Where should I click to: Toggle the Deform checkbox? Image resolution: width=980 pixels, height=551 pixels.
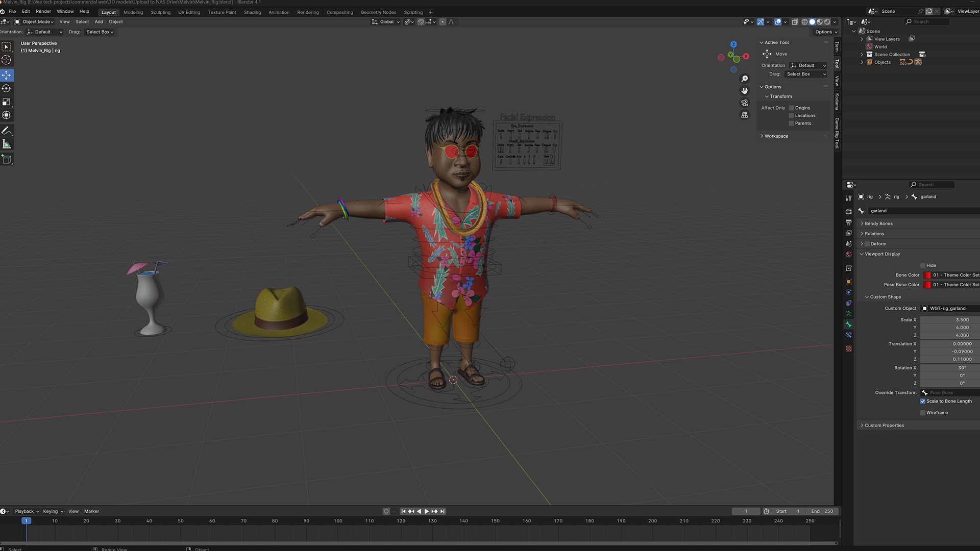867,244
